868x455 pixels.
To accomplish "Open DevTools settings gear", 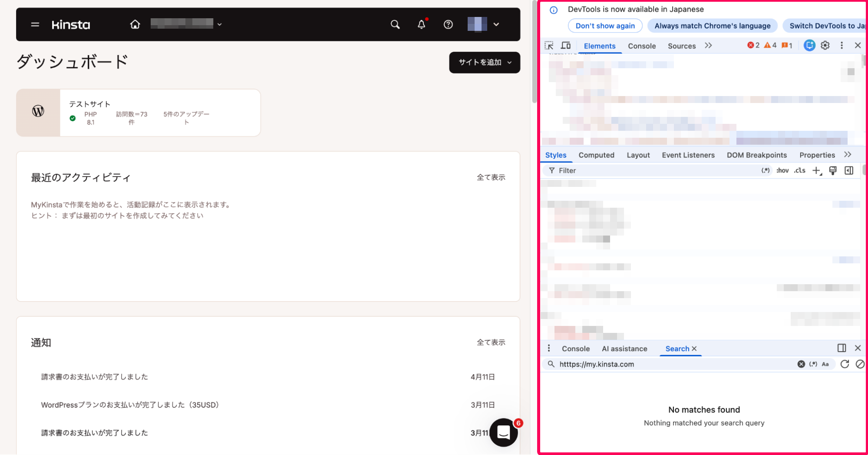I will tap(825, 45).
